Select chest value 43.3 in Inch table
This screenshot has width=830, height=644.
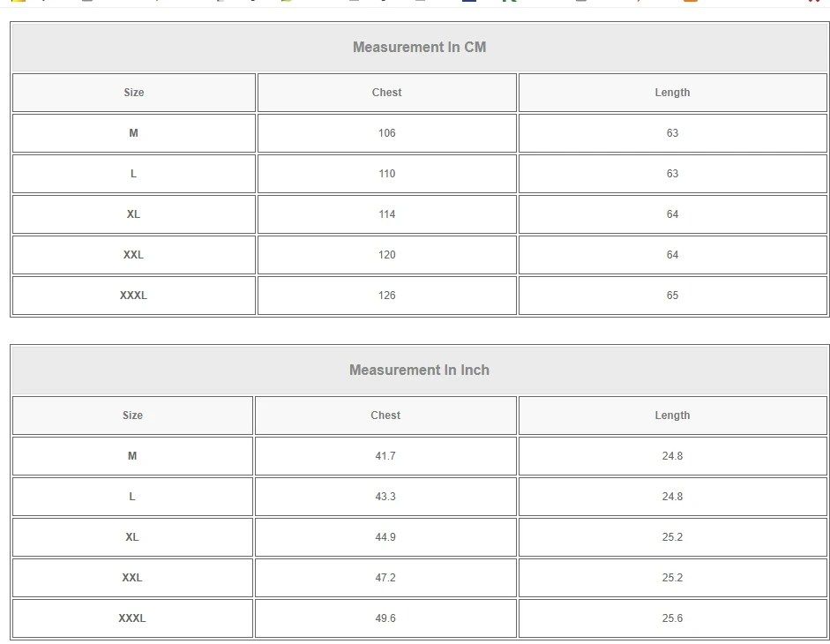(x=385, y=497)
